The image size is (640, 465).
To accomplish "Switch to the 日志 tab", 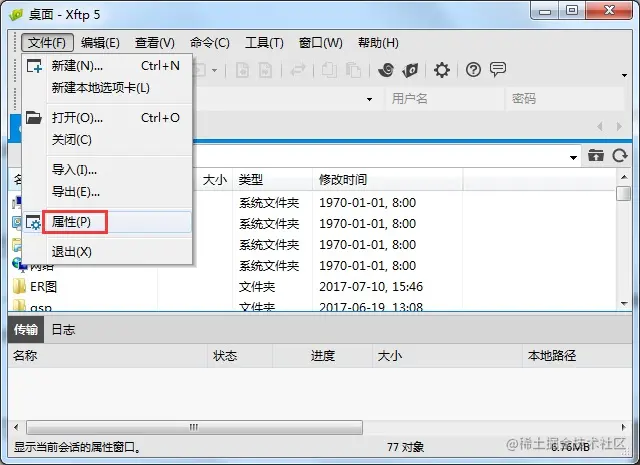I will [x=63, y=329].
